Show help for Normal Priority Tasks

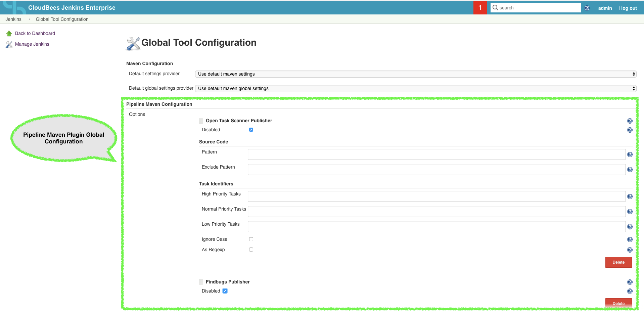[630, 212]
